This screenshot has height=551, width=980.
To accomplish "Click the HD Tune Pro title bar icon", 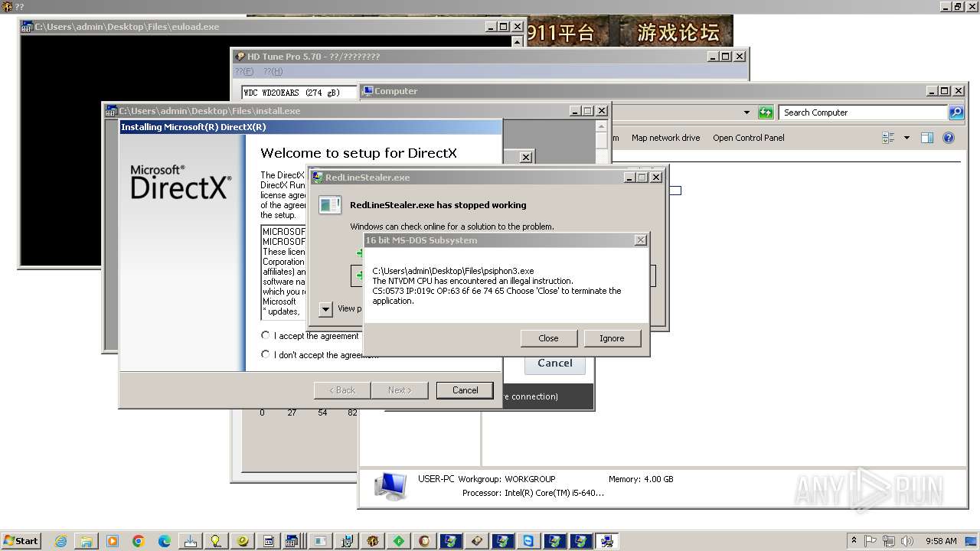I will click(x=240, y=57).
